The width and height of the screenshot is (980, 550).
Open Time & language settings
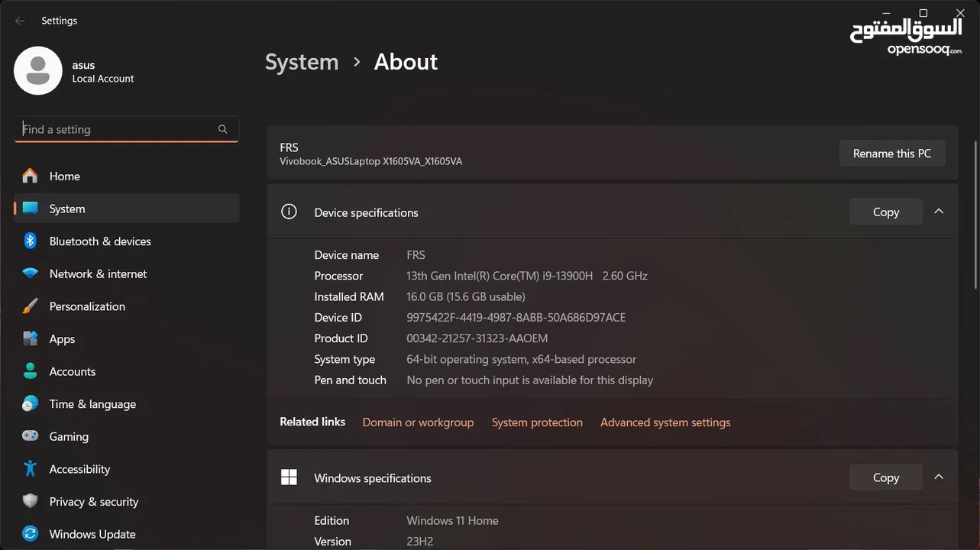[x=127, y=403]
